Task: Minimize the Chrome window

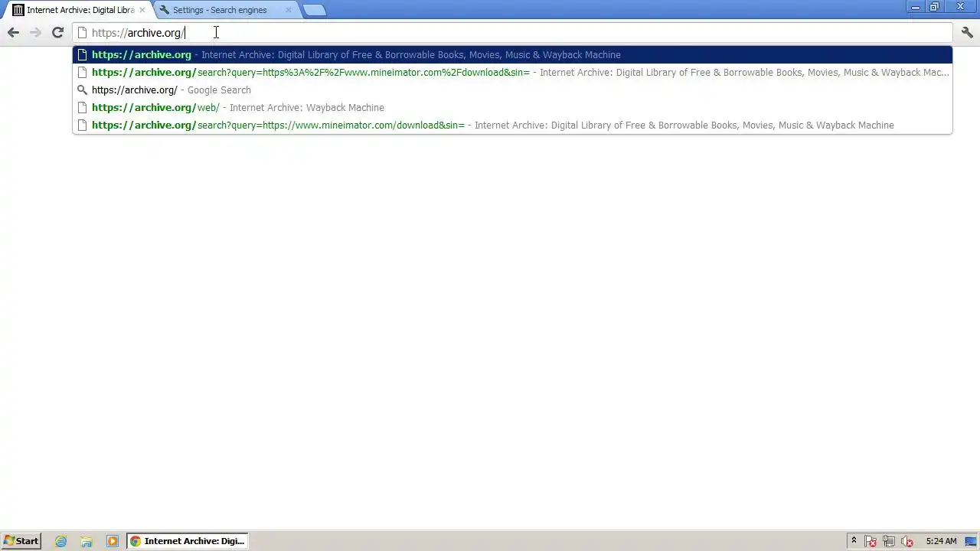Action: click(x=916, y=7)
